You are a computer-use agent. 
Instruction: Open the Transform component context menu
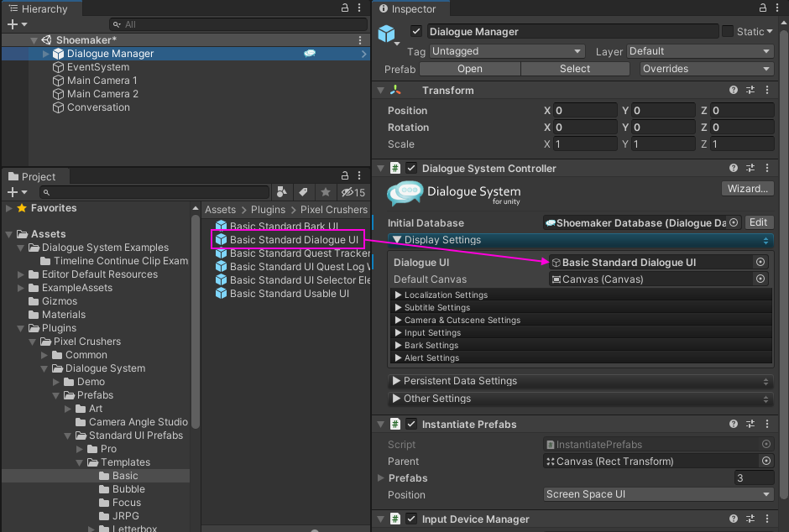tap(767, 90)
